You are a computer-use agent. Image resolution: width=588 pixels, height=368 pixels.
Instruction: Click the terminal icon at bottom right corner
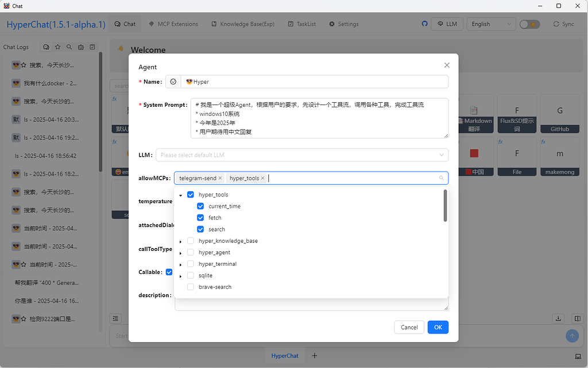[x=578, y=357]
